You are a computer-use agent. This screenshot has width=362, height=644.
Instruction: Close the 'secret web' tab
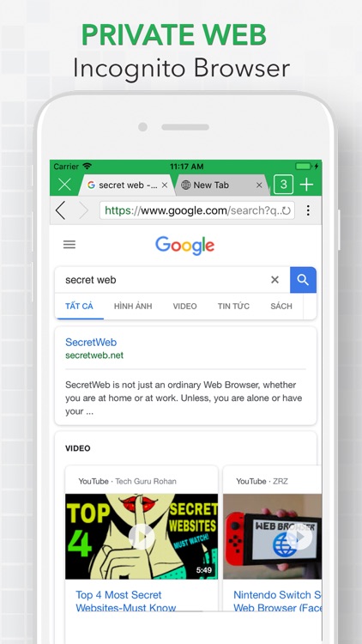pos(165,185)
